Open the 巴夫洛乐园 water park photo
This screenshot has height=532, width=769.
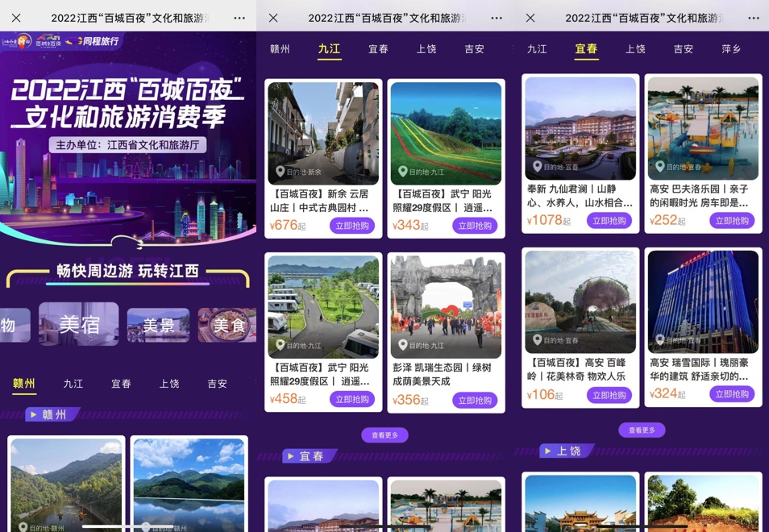click(x=703, y=128)
